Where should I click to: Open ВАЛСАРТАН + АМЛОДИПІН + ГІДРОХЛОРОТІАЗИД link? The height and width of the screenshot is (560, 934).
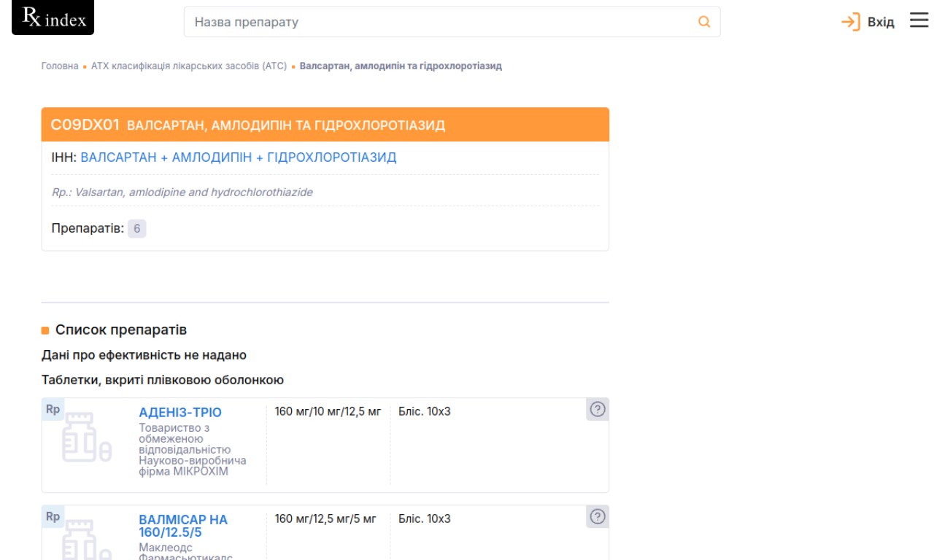pyautogui.click(x=239, y=157)
